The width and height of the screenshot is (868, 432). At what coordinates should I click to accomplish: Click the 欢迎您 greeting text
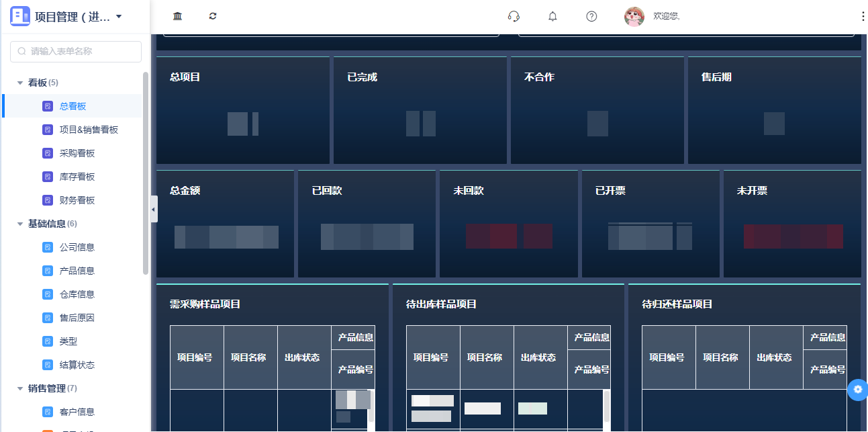tap(667, 16)
